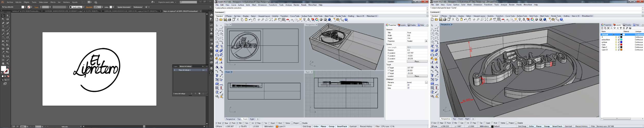Switch to Layers tab in Rhino Properties-panel window
Viewport: 644px width, 128px height.
tap(402, 25)
